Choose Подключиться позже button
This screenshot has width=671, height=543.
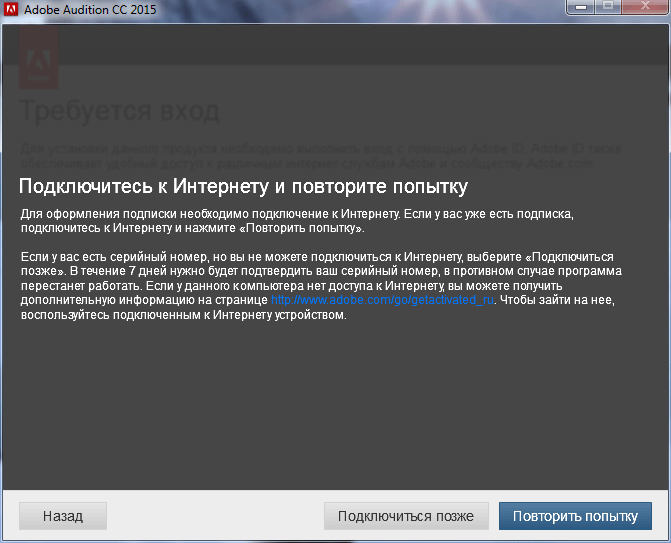click(406, 516)
